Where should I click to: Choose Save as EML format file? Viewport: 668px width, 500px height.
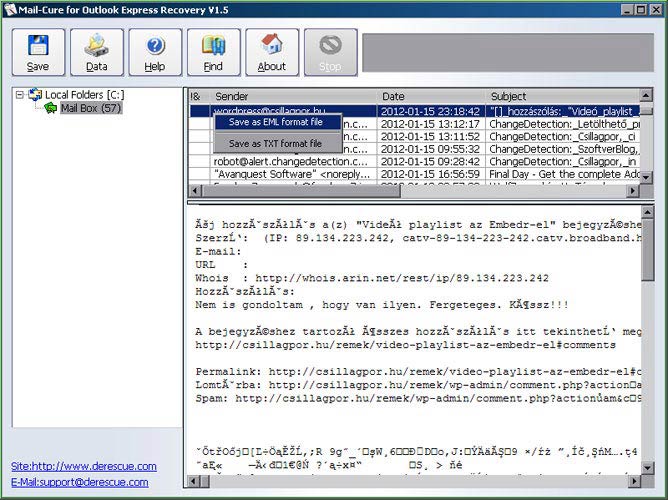tap(277, 122)
